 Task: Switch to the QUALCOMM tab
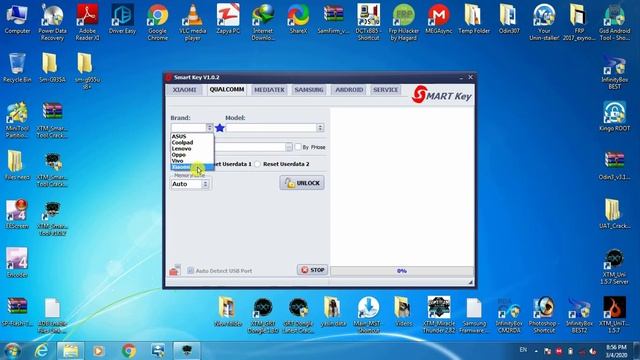point(227,89)
